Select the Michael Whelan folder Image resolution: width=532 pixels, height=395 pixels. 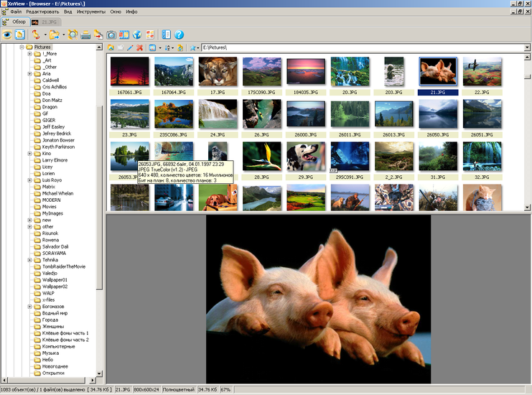(57, 193)
